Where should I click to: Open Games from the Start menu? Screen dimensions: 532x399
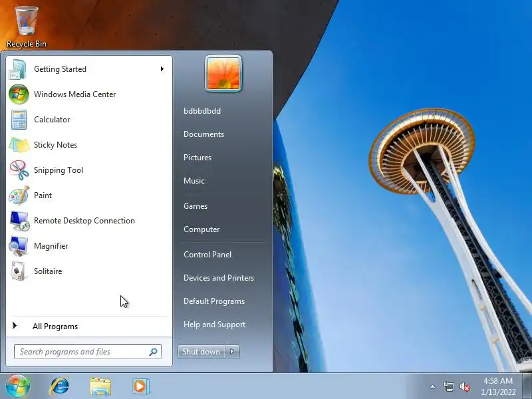click(196, 206)
